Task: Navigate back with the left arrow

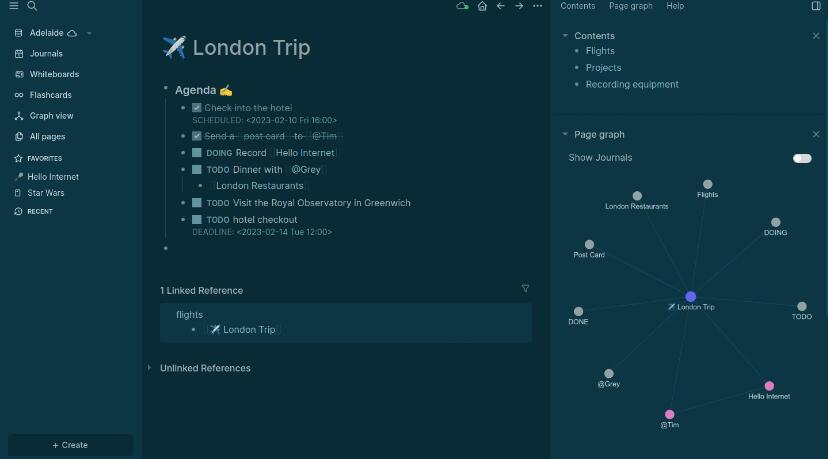Action: coord(501,6)
